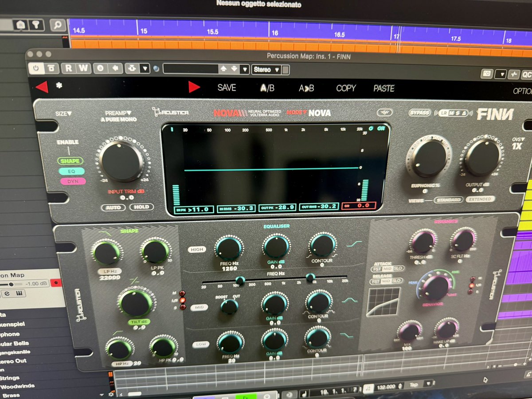This screenshot has height=399, width=532.
Task: Click the low shelf curve icon in LOW band
Action: pyautogui.click(x=346, y=336)
